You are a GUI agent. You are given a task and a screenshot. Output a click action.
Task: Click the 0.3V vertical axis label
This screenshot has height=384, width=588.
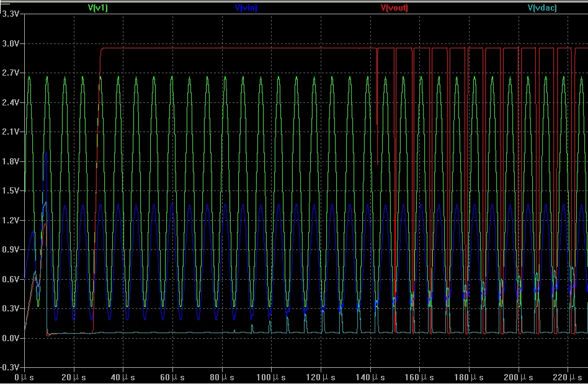pos(11,308)
